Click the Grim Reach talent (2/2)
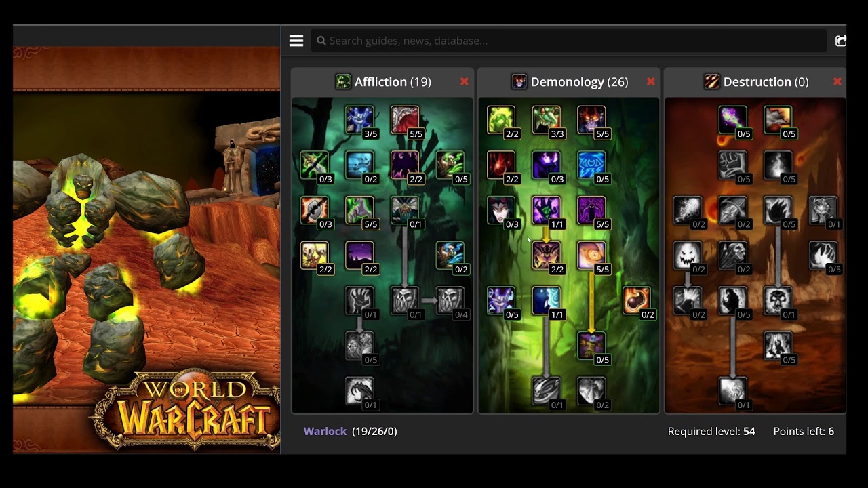Image resolution: width=868 pixels, height=488 pixels. point(315,256)
